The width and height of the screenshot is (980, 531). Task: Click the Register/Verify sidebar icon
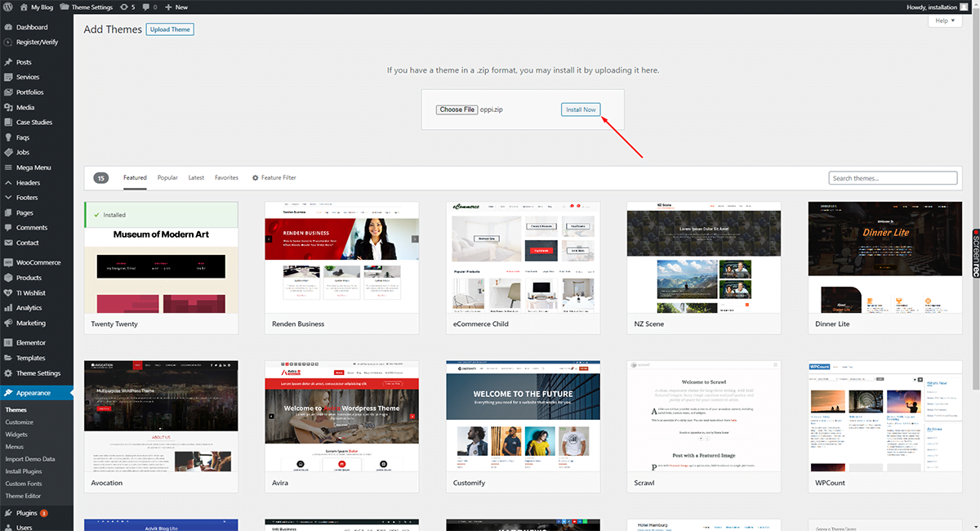8,42
